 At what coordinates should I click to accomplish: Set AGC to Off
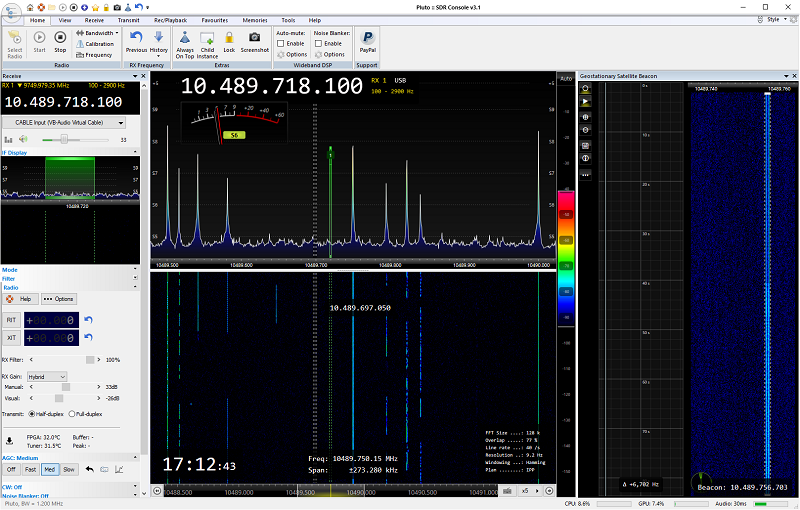[x=11, y=469]
